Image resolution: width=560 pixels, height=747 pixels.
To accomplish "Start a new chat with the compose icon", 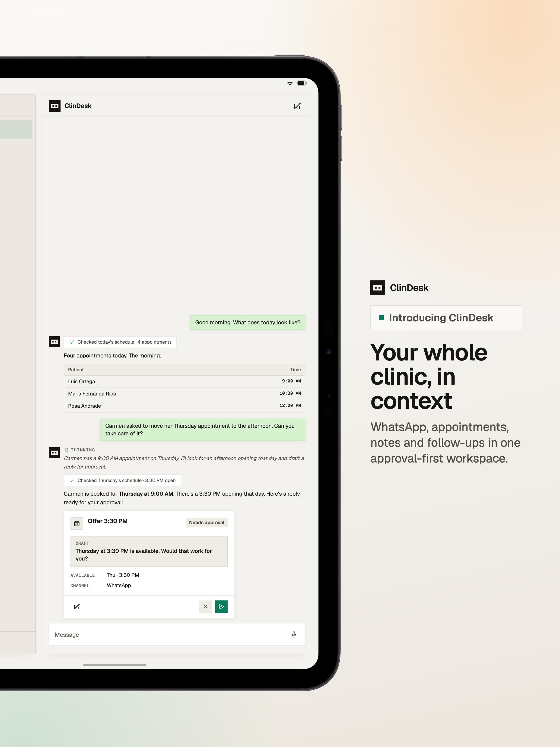I will 297,106.
